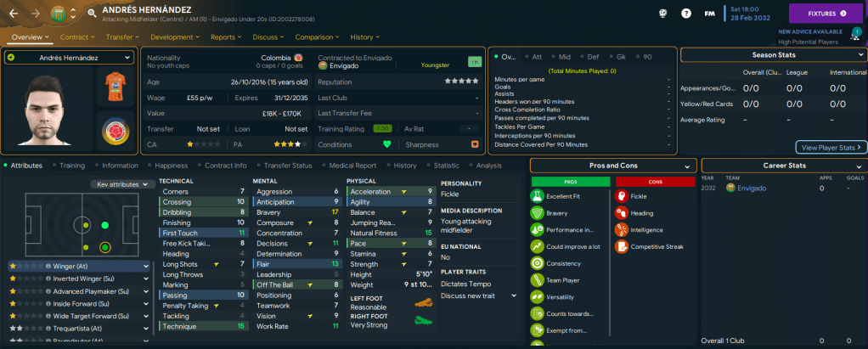868x349 pixels.
Task: Click the Envigado club badge in header
Action: click(x=58, y=14)
